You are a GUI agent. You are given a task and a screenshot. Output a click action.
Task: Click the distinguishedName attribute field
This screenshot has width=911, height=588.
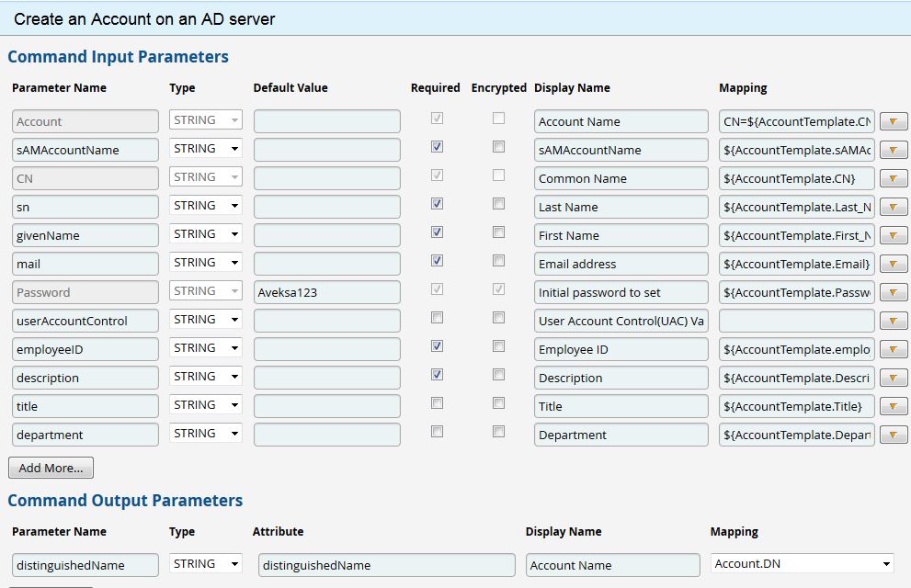(386, 566)
